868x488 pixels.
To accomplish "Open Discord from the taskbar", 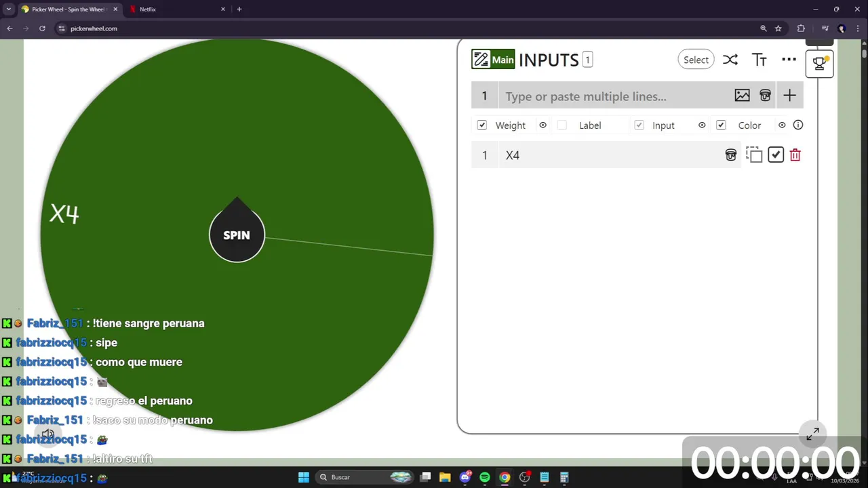I will 465,477.
